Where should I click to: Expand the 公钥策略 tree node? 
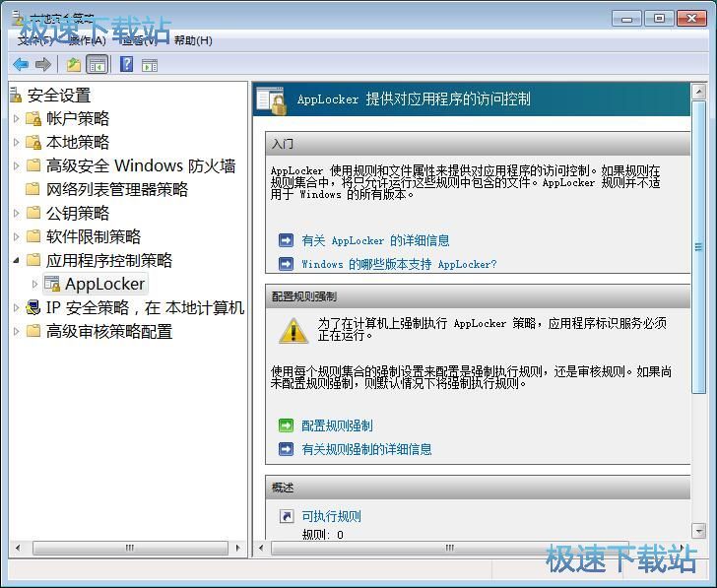click(17, 213)
